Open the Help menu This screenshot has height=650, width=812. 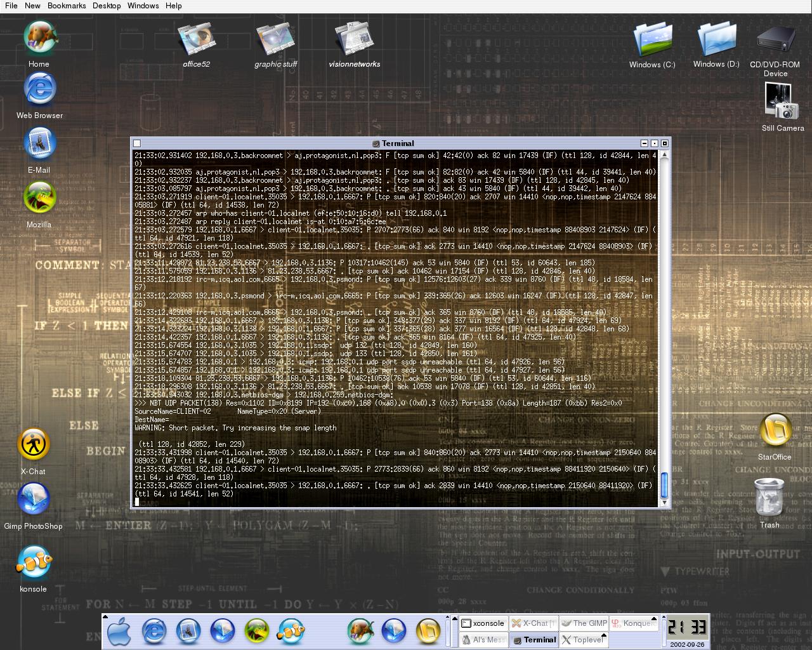[x=174, y=6]
